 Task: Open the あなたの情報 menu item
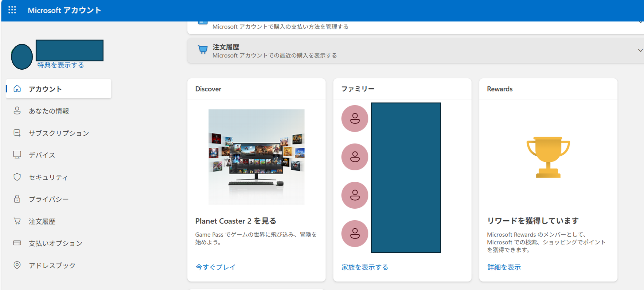(49, 111)
